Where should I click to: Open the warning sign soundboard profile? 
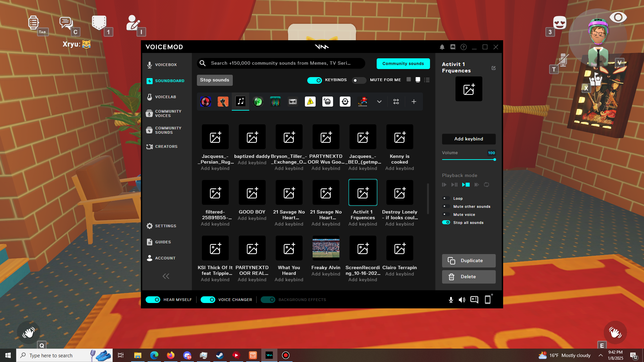tap(310, 102)
